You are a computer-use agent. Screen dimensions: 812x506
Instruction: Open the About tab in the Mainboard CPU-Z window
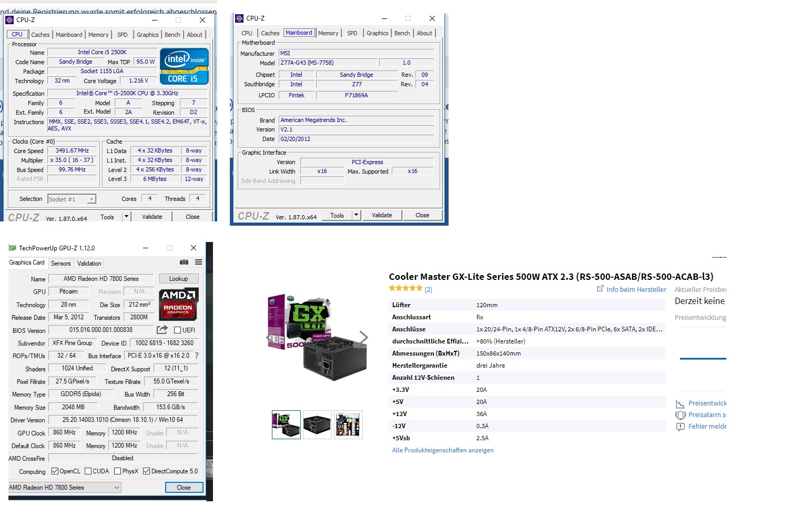pyautogui.click(x=424, y=33)
